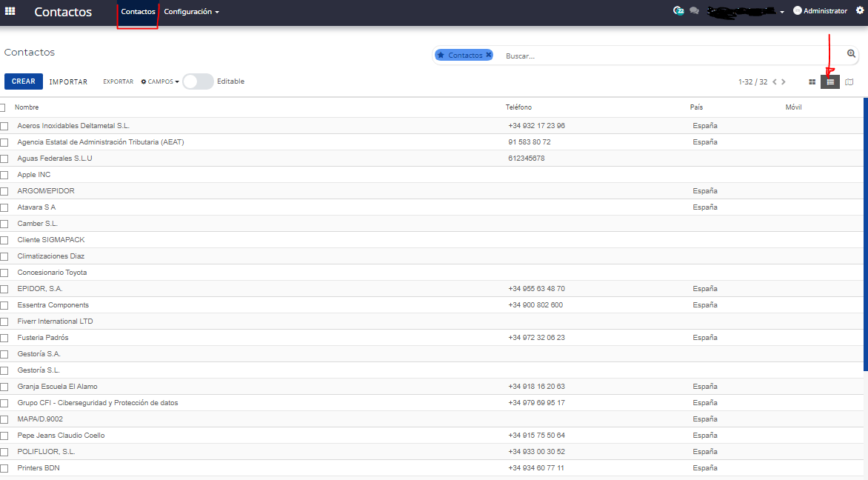Click the EXPORTAR button
The width and height of the screenshot is (868, 480).
point(118,81)
